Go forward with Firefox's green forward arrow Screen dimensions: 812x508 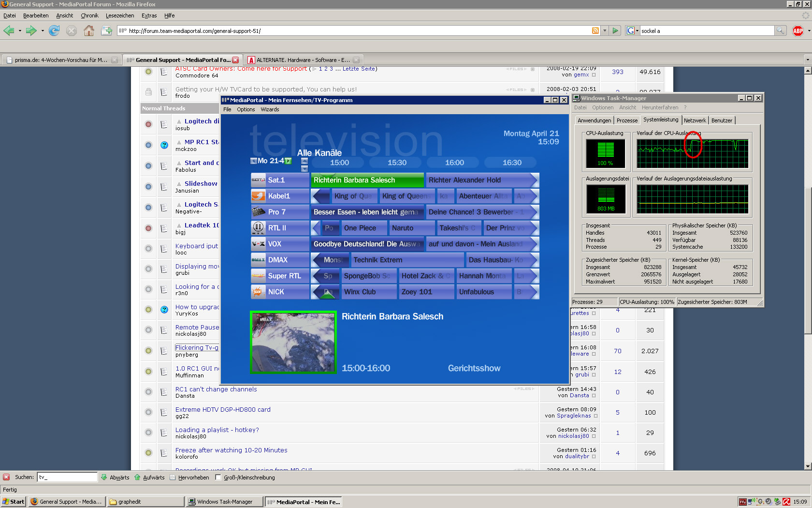pyautogui.click(x=31, y=31)
